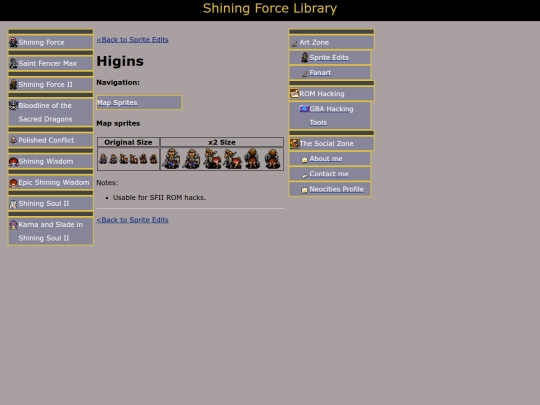Click the Bloodline of the Sacred Dragons icon

click(13, 105)
